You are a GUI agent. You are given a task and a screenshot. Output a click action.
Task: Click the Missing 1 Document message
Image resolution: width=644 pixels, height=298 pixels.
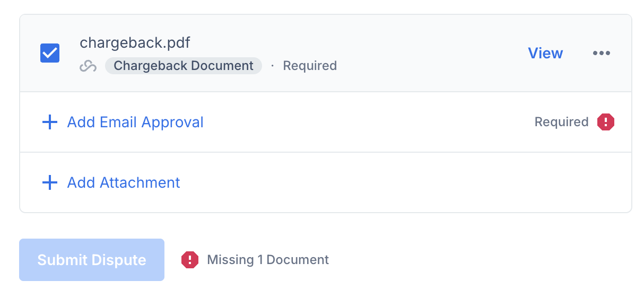(x=268, y=260)
